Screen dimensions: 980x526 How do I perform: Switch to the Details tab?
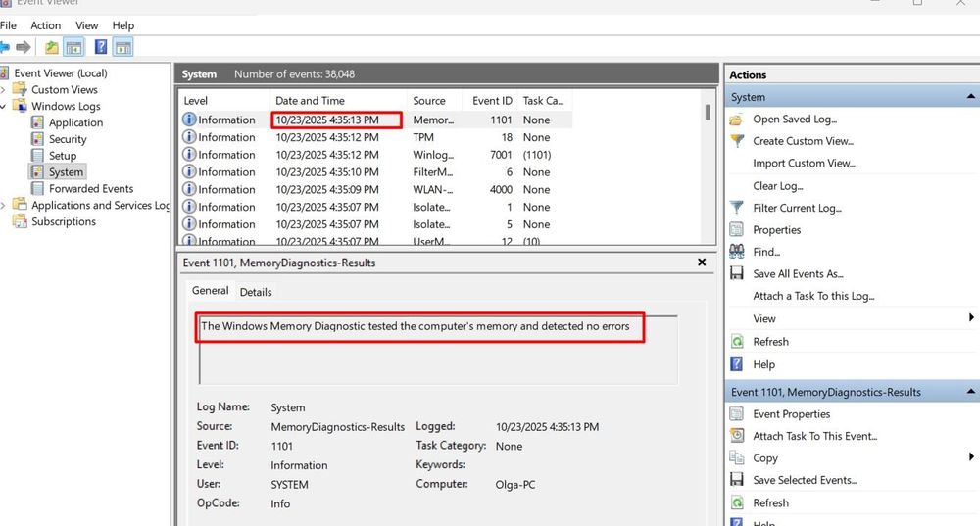tap(256, 292)
